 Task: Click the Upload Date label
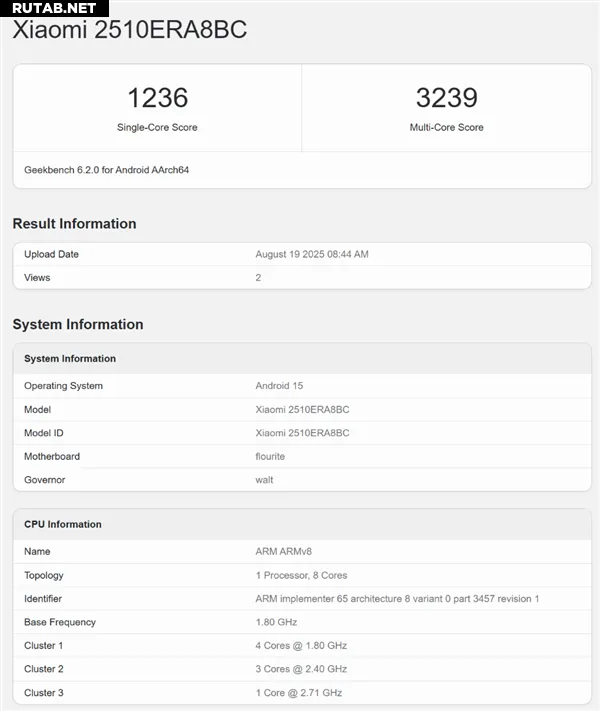51,254
